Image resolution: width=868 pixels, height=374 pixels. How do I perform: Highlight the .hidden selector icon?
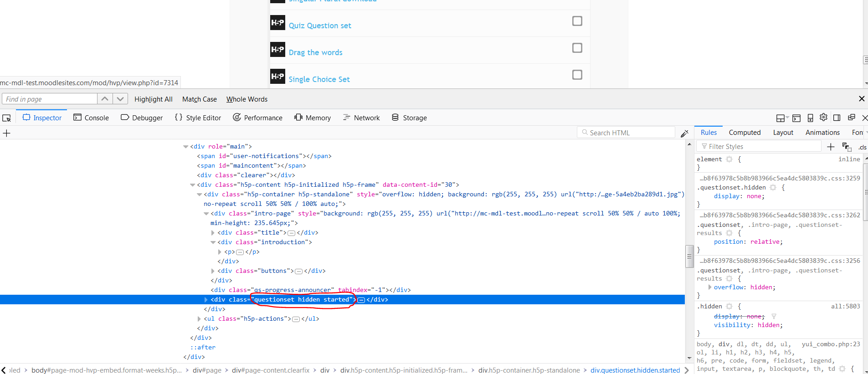pyautogui.click(x=729, y=306)
